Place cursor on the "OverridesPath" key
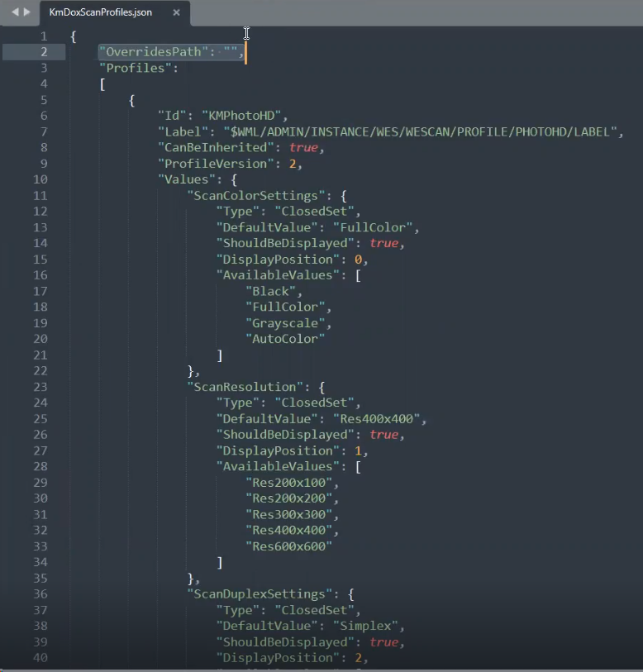The image size is (643, 672). coord(153,52)
